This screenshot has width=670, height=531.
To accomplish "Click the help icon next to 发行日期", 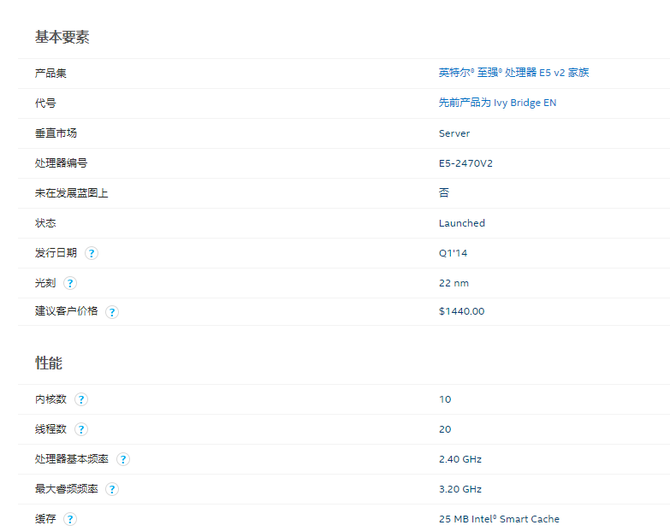I will pos(92,253).
